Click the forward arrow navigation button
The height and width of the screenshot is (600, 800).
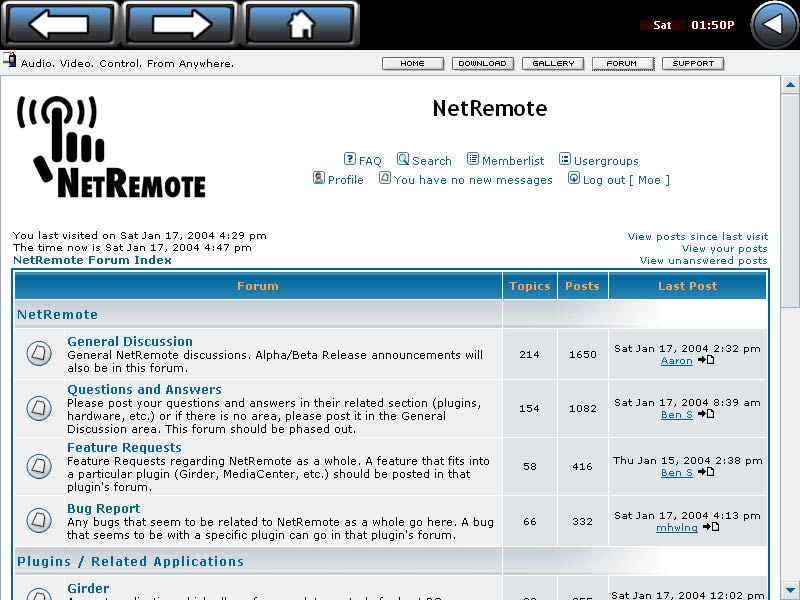click(181, 24)
